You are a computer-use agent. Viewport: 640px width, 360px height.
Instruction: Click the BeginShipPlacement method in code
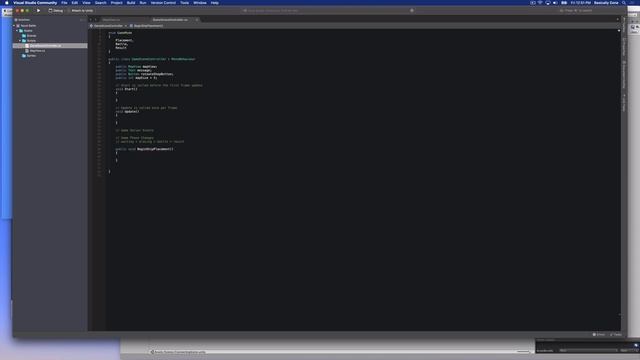coord(155,149)
